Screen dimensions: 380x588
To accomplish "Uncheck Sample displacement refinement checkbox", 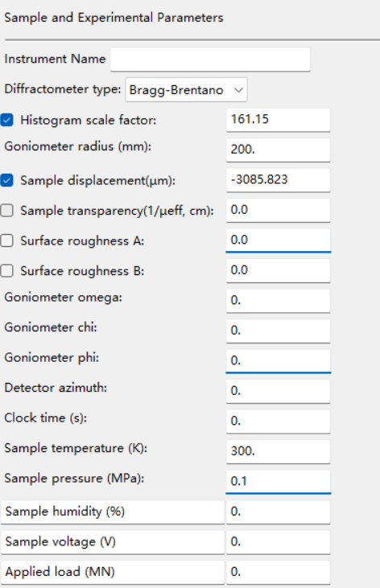I will click(x=6, y=180).
